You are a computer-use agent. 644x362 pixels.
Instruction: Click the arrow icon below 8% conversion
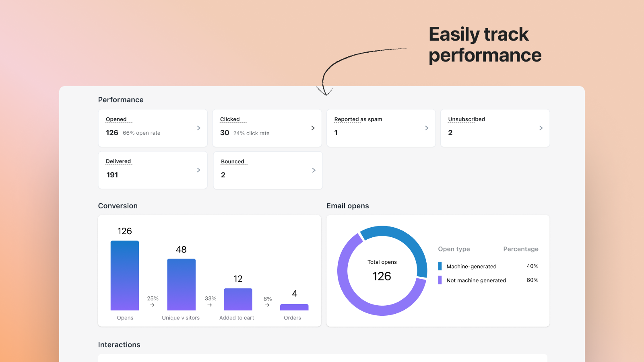[x=267, y=305]
